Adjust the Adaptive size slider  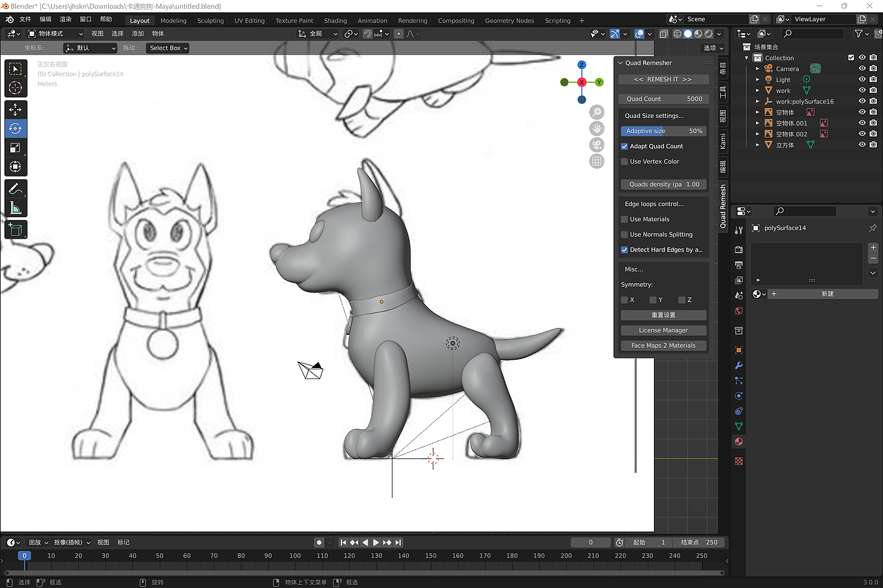[x=663, y=131]
